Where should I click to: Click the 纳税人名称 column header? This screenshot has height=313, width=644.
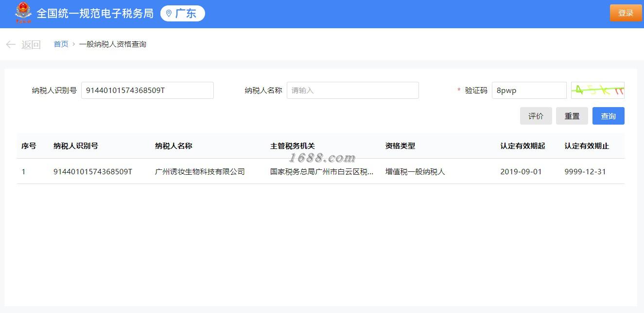pyautogui.click(x=174, y=146)
